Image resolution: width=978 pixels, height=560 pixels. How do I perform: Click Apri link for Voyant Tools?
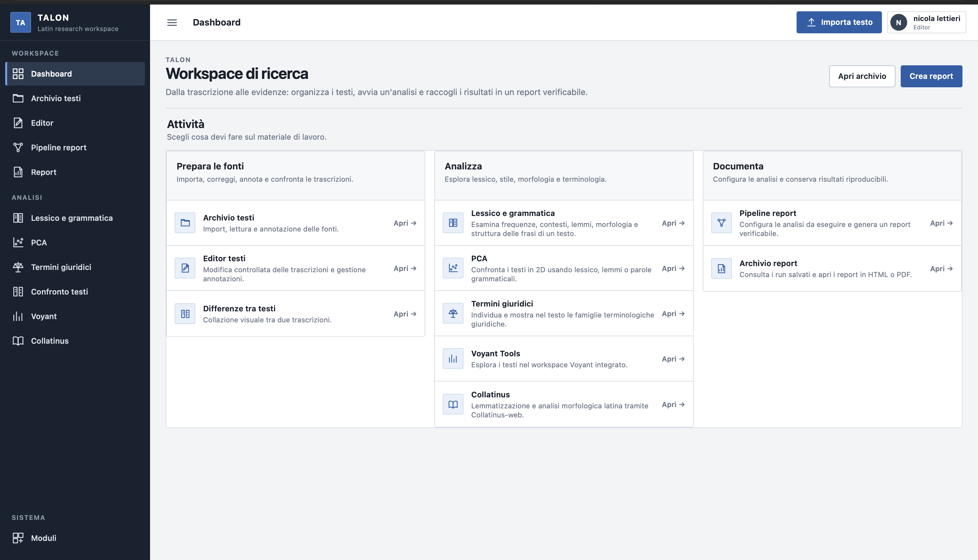(x=673, y=359)
